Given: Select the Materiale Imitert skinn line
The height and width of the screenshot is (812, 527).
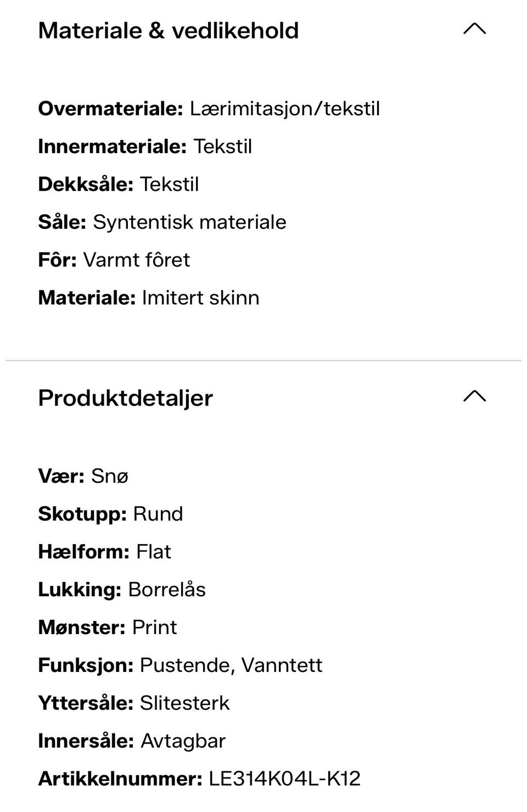Looking at the screenshot, I should pyautogui.click(x=149, y=298).
